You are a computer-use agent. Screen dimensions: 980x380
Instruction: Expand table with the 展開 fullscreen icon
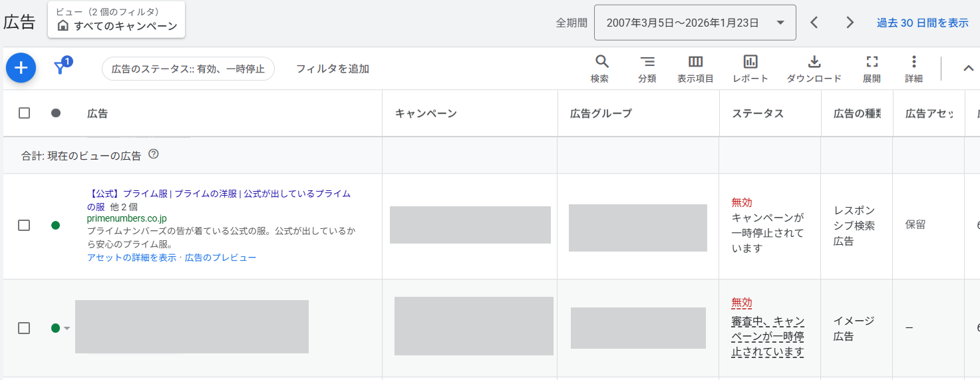click(872, 62)
